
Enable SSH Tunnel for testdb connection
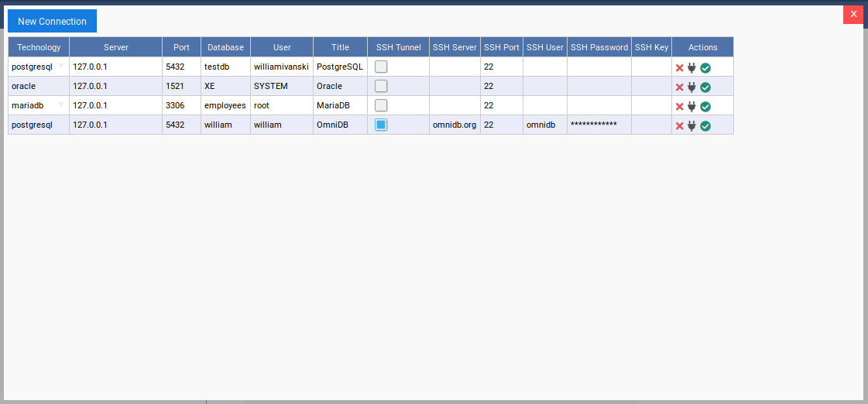point(381,67)
